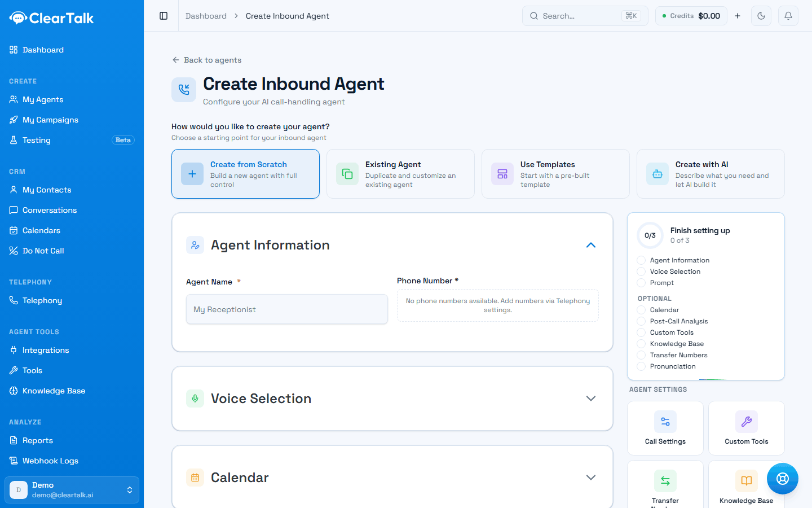Click Prompt checklist circle
812x508 pixels.
(x=641, y=283)
